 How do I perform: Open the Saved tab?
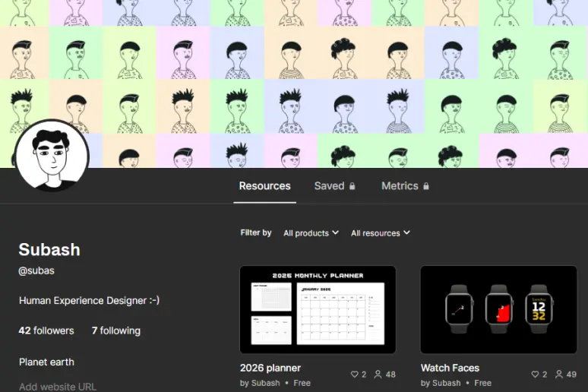330,186
